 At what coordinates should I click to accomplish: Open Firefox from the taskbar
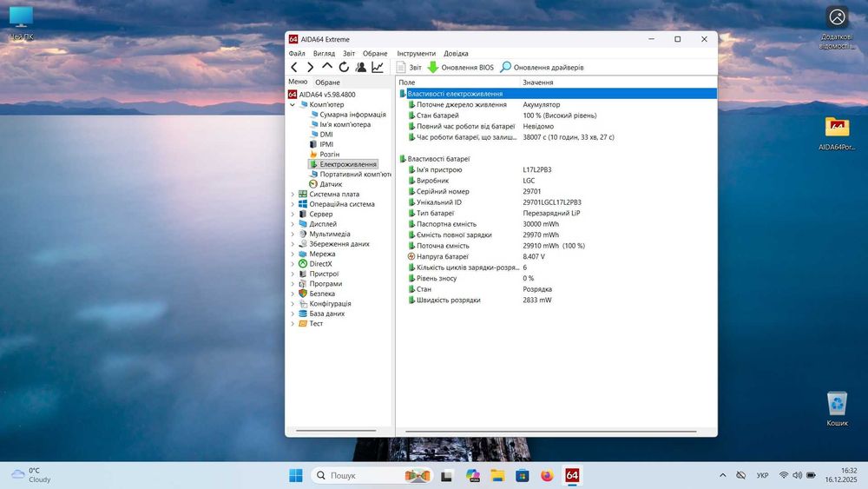coord(547,475)
